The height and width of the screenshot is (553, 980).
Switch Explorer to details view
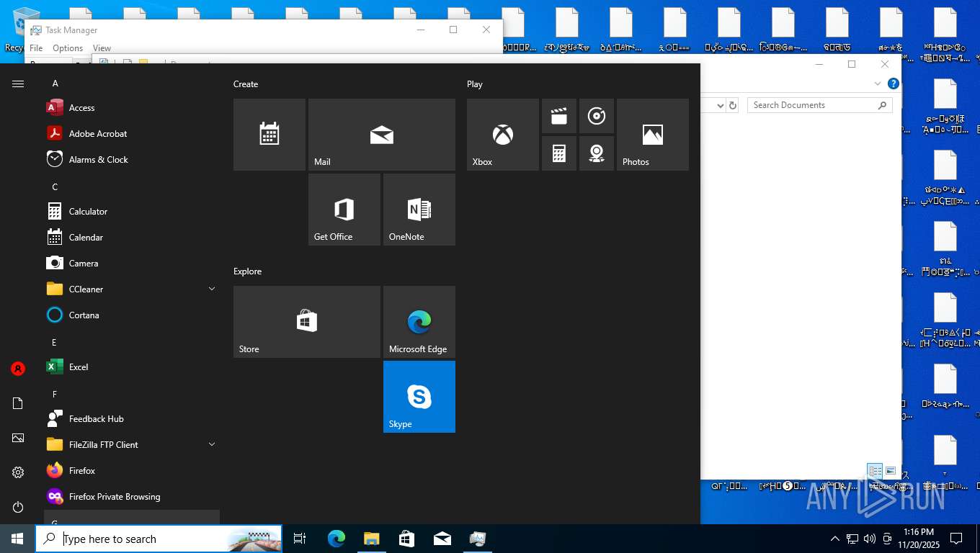[x=875, y=471]
